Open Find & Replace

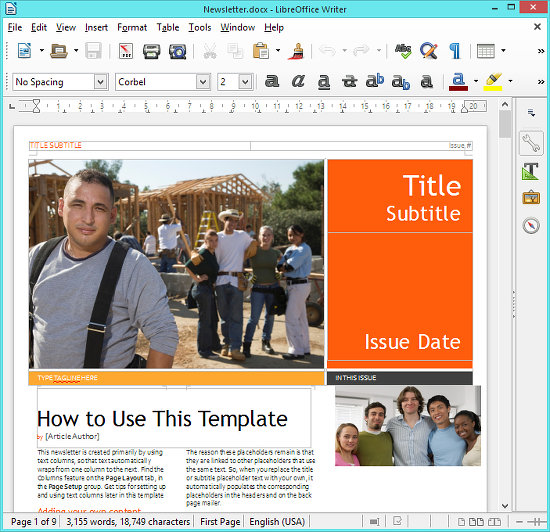(x=429, y=51)
